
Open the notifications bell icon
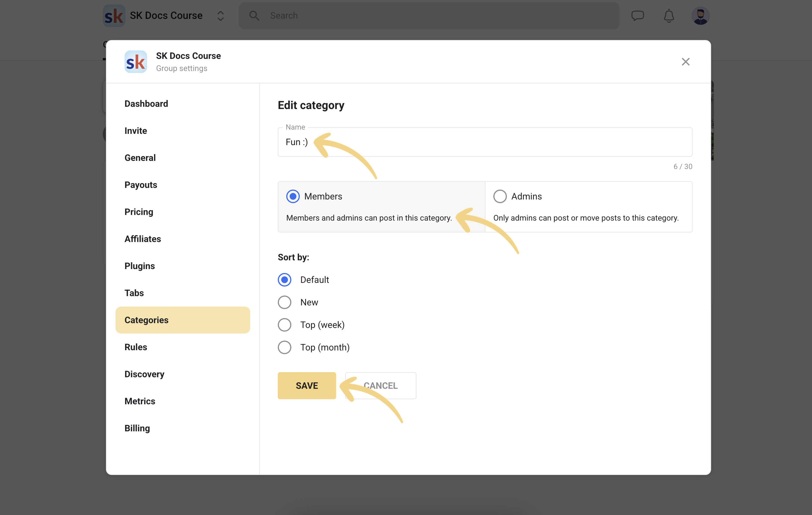(669, 15)
